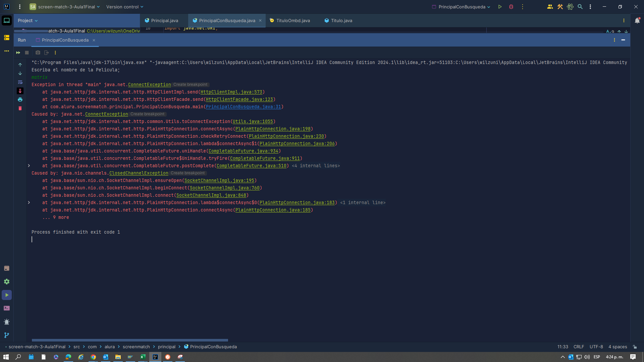
Task: Open the Run tool window button
Action: click(7, 295)
